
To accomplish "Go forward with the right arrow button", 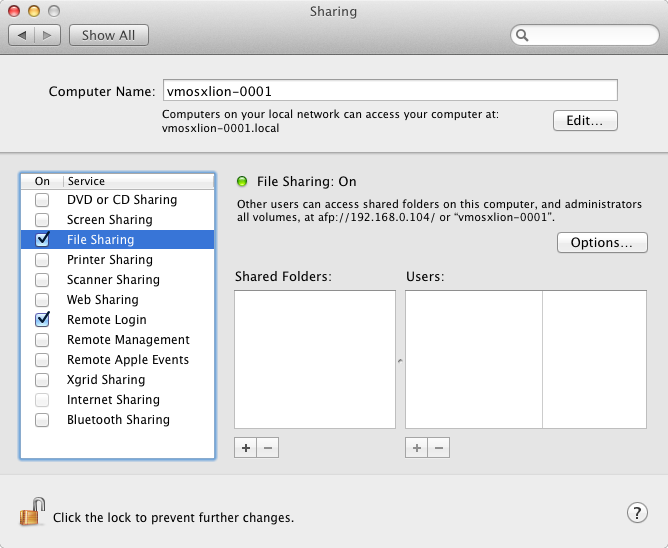I will 49,35.
